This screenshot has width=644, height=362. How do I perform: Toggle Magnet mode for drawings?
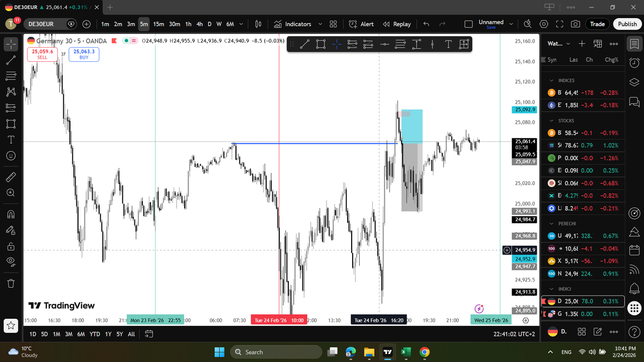click(x=11, y=214)
